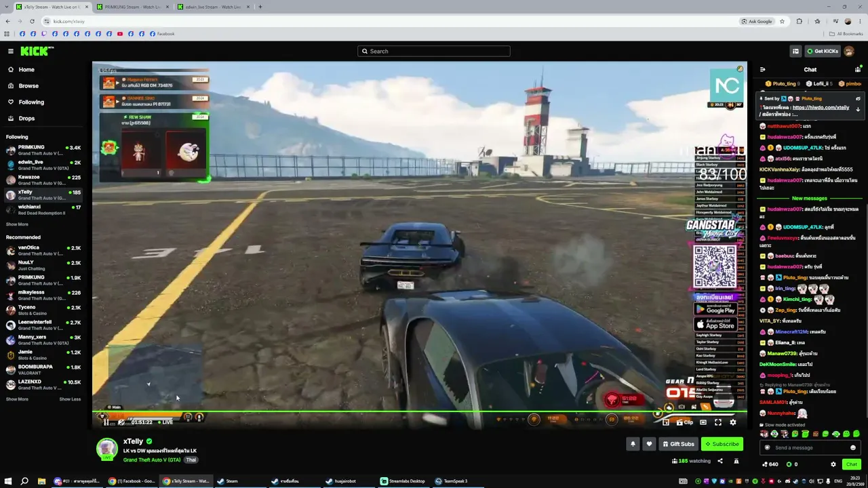
Task: Report the stream with flag icon
Action: [x=736, y=461]
